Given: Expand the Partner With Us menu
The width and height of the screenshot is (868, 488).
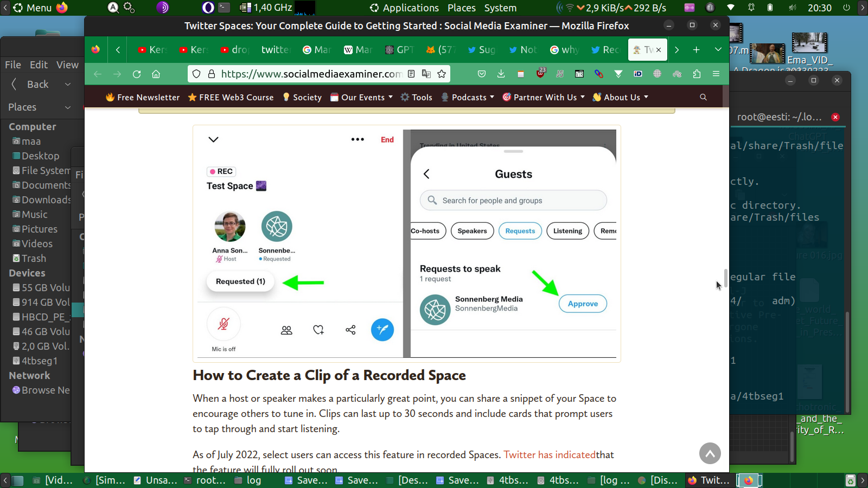Looking at the screenshot, I should [x=544, y=98].
